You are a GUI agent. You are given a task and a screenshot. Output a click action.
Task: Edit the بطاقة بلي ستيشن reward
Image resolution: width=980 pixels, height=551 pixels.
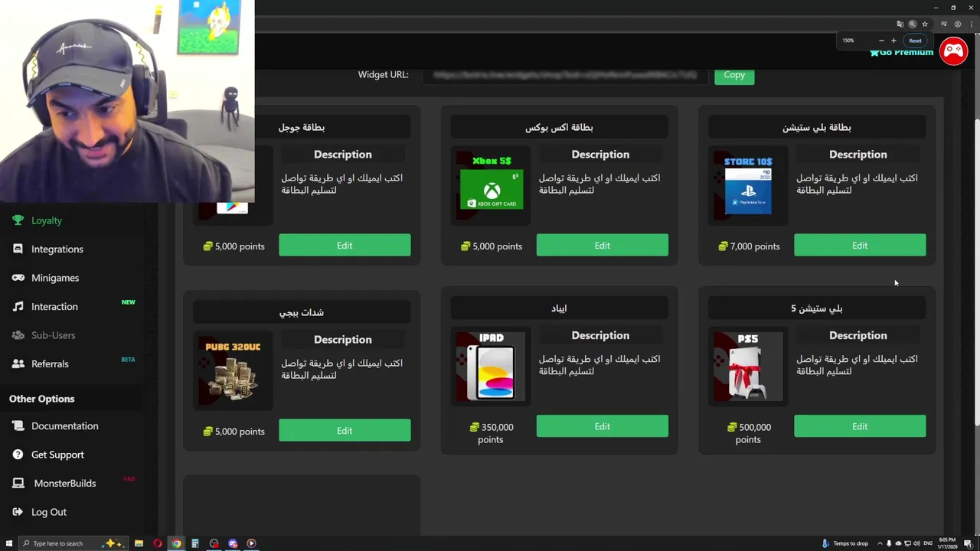860,246
